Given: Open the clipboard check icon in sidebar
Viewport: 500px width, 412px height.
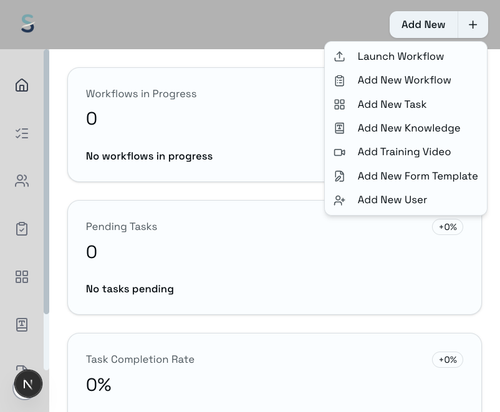Looking at the screenshot, I should click(22, 229).
